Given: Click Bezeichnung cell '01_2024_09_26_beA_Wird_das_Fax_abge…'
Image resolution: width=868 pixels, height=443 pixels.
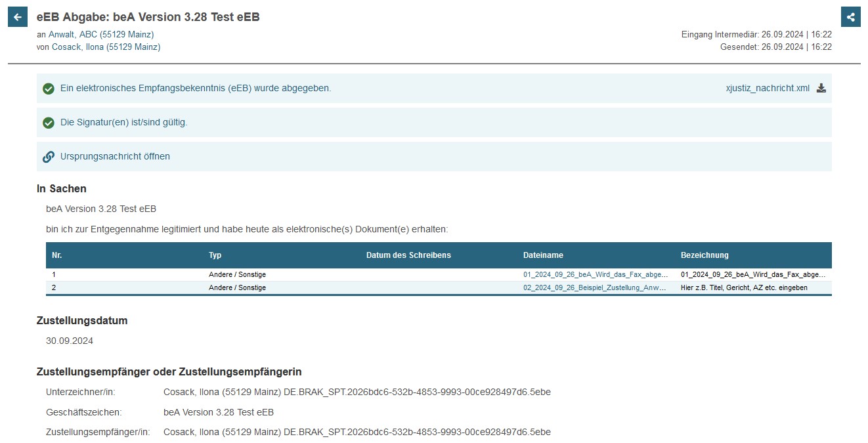Looking at the screenshot, I should click(753, 275).
